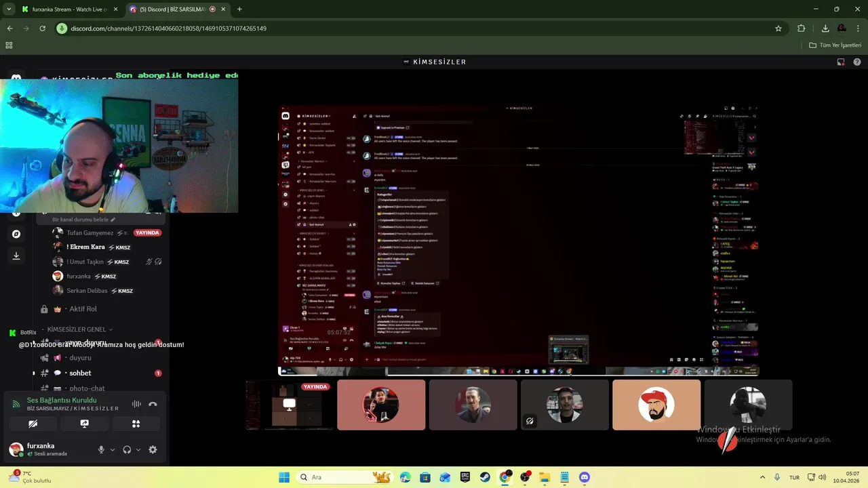Open a new browser tab with plus
The image size is (868, 488).
click(x=239, y=9)
